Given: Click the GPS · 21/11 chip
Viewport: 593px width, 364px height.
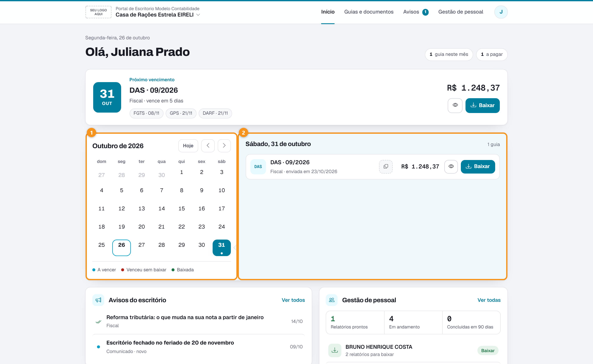Looking at the screenshot, I should (181, 113).
